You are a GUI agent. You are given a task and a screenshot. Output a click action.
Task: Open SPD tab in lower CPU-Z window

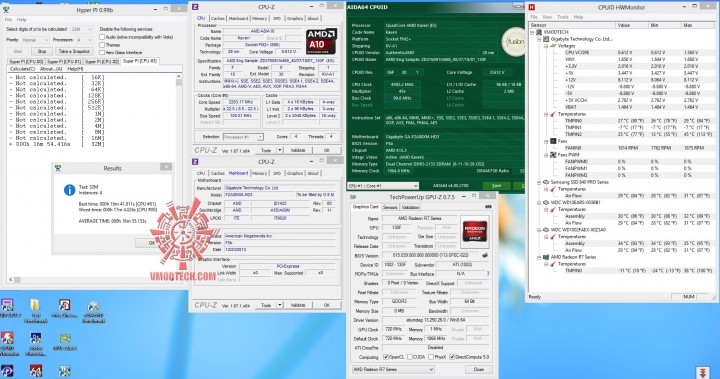pos(277,173)
